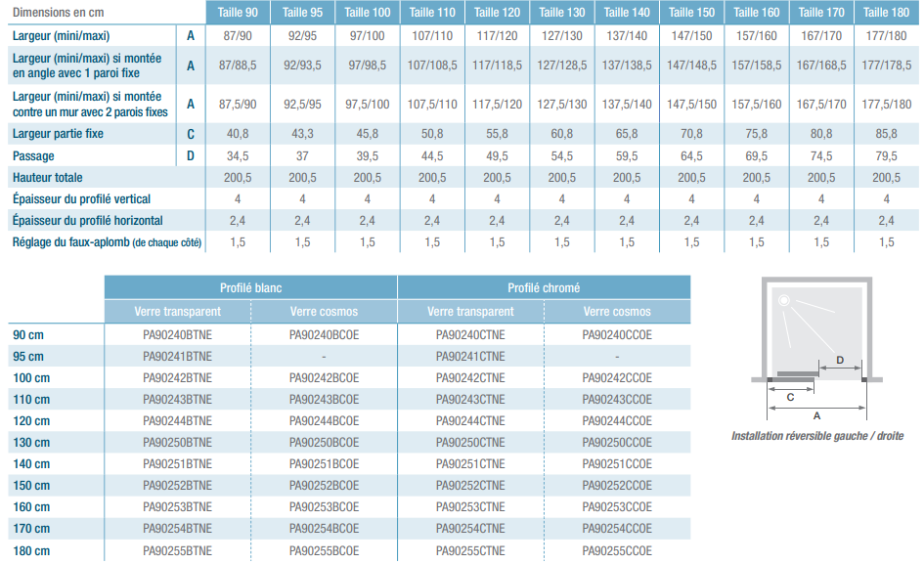924x564 pixels.
Task: Click the value 87/90
Action: point(238,36)
